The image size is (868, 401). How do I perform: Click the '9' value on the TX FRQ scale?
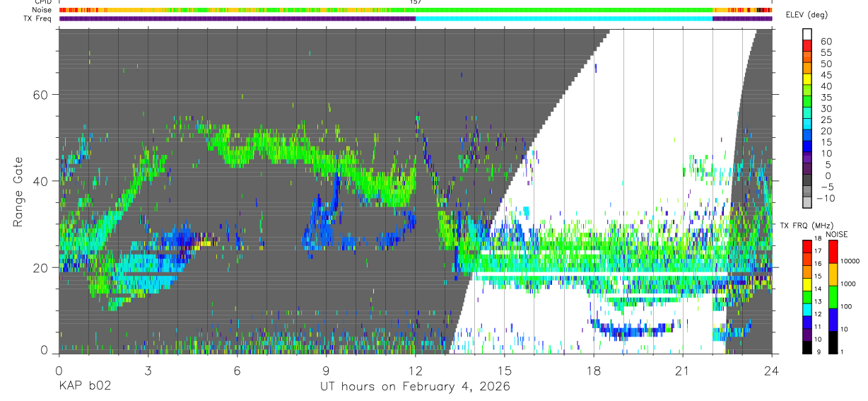coord(818,352)
